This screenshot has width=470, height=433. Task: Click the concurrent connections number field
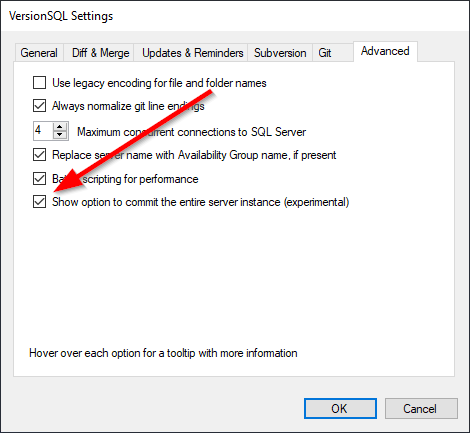43,131
